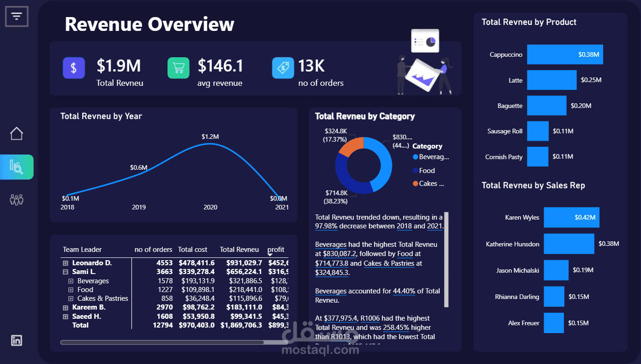Click the LinkedIn icon at bottom left

coord(16,340)
